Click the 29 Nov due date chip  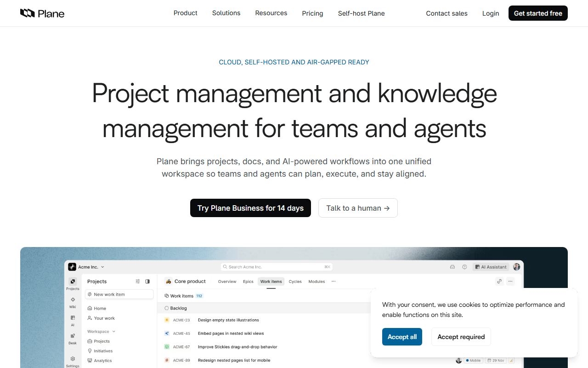point(496,360)
